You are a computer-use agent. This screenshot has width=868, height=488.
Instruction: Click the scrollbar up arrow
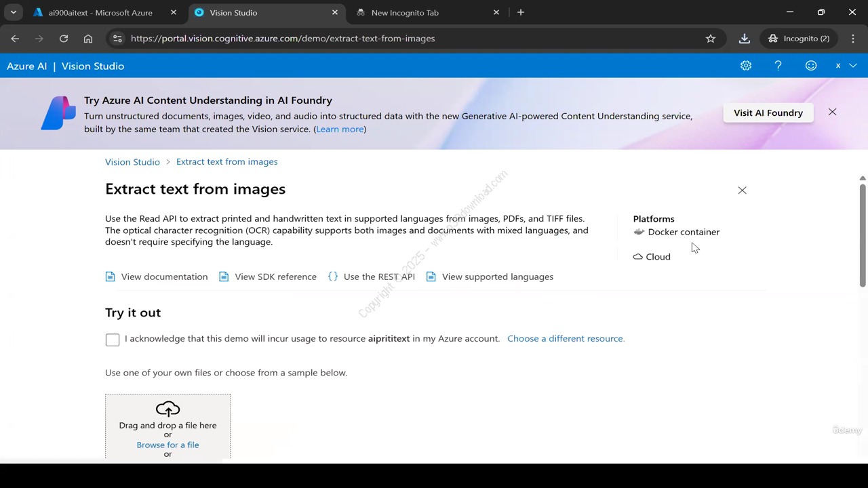tap(863, 178)
